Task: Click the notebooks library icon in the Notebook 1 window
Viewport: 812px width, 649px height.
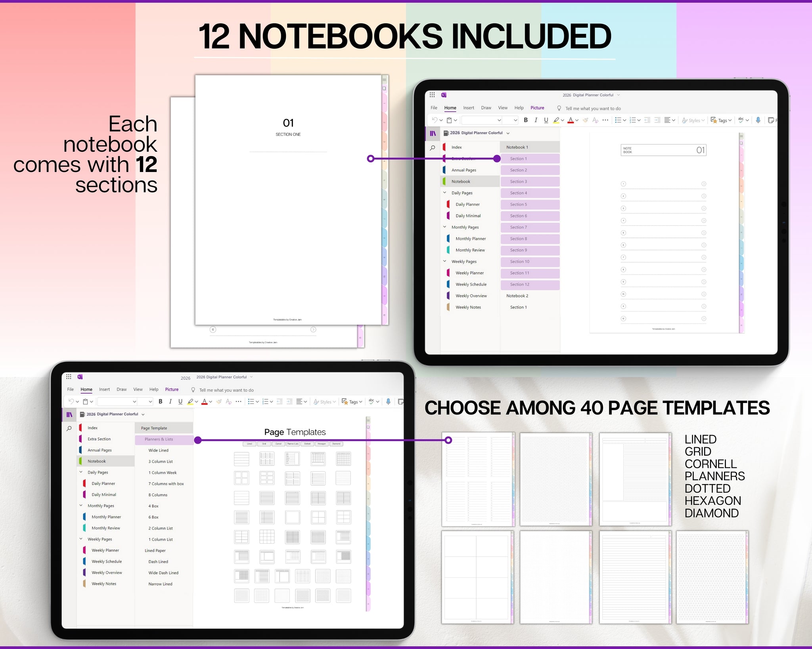Action: click(433, 134)
